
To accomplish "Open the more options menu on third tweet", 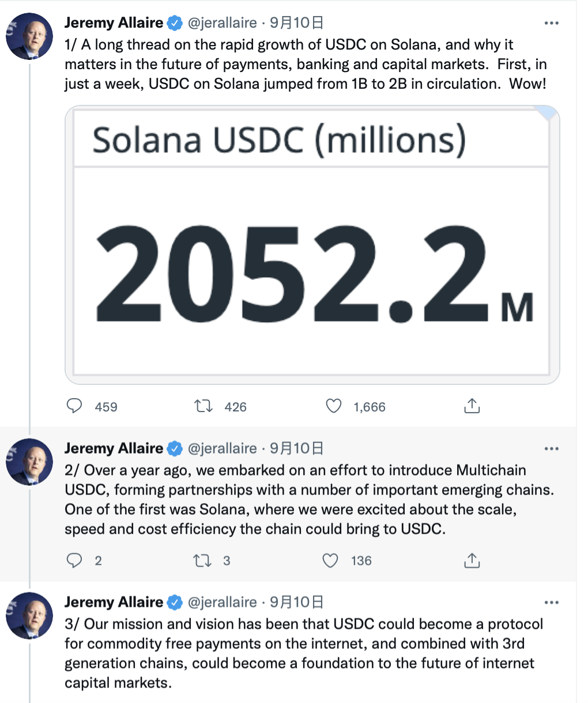I will (x=552, y=602).
